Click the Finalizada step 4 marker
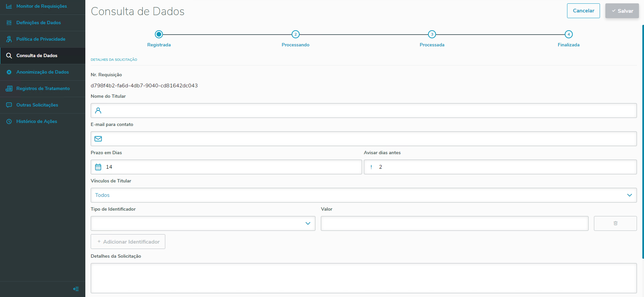 [x=569, y=34]
